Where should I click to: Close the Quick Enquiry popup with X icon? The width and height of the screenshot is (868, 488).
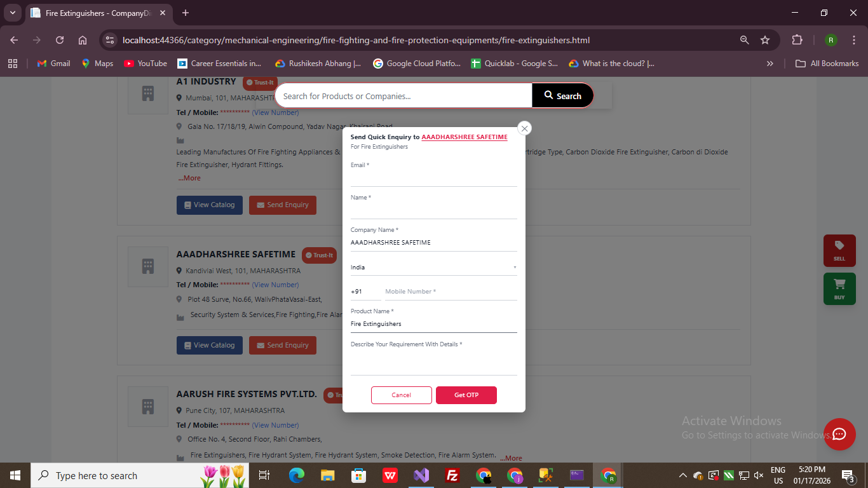pyautogui.click(x=524, y=128)
